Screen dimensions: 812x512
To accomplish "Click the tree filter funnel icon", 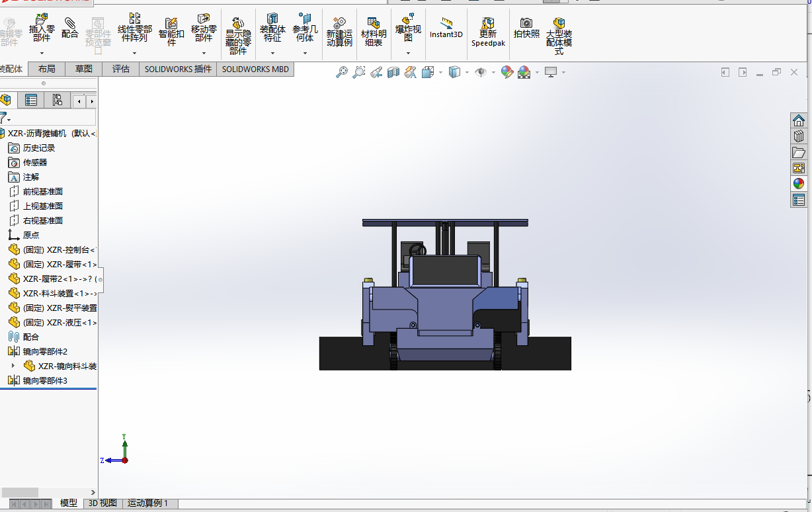I will [4, 118].
